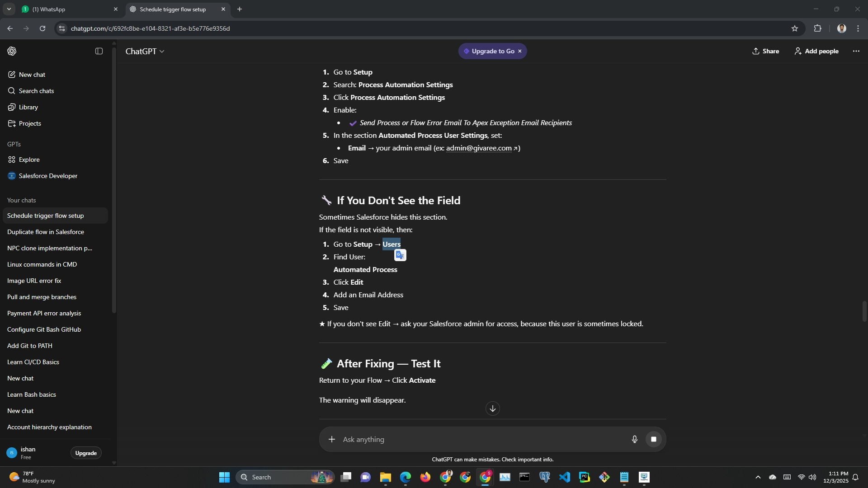Screen dimensions: 868x488
Task: Open Projects in the sidebar
Action: point(30,123)
